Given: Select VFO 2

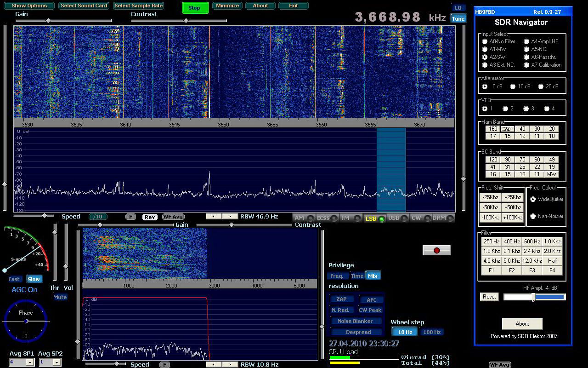Looking at the screenshot, I should pyautogui.click(x=505, y=109).
